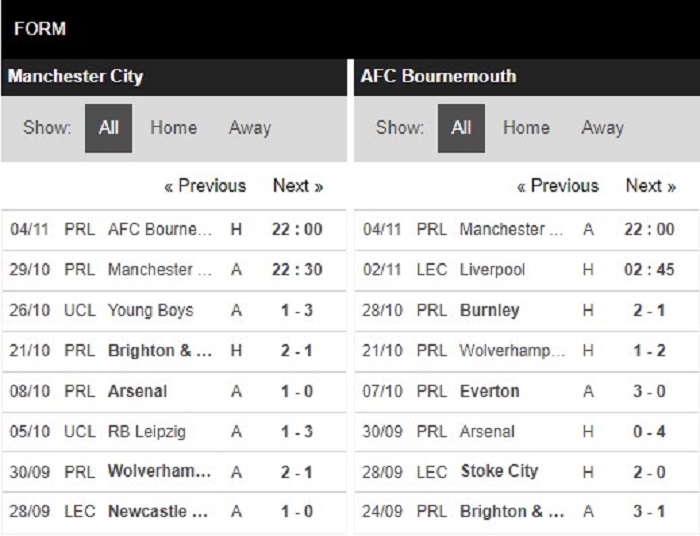The height and width of the screenshot is (536, 700).
Task: Show Manchester City Away matches
Action: [250, 129]
